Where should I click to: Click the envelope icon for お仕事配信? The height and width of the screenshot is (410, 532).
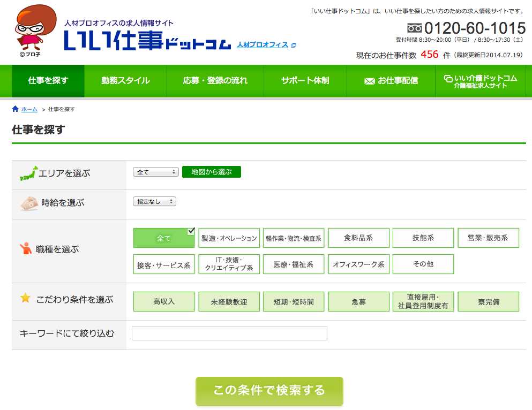(369, 81)
